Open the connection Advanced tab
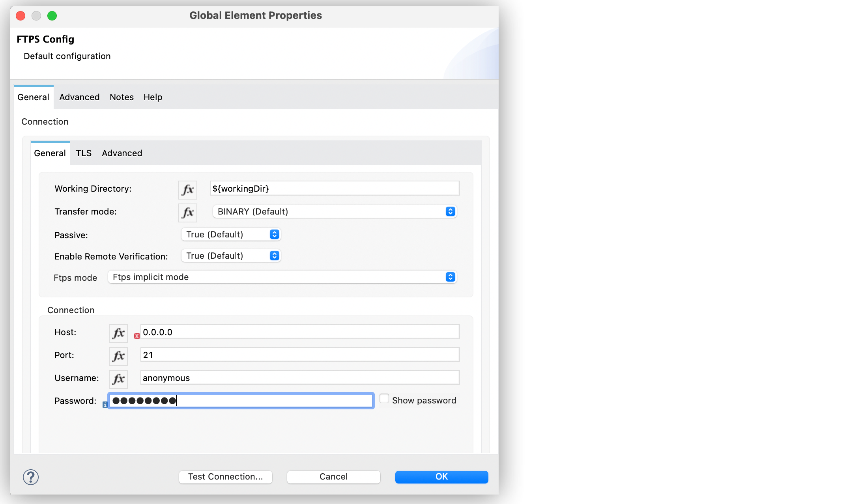845x504 pixels. (x=122, y=153)
